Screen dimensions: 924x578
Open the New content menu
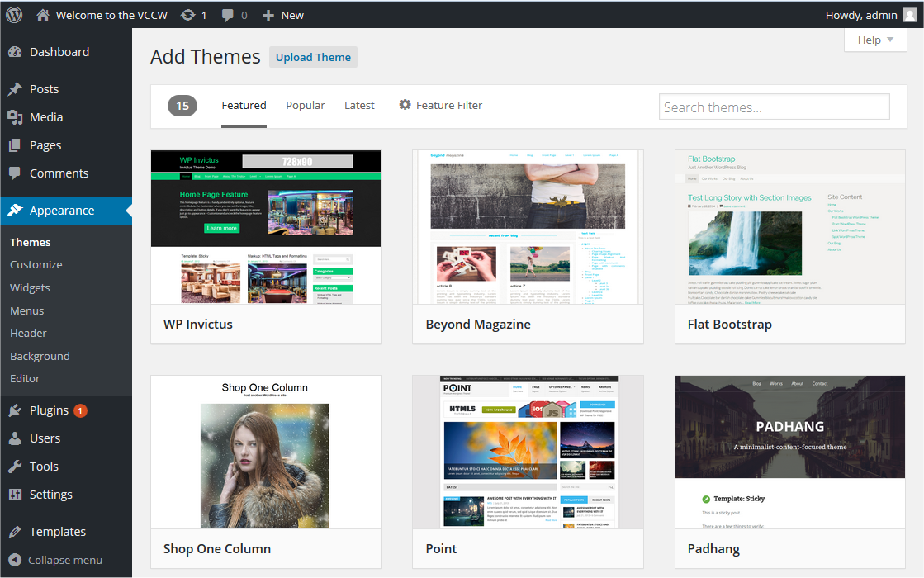tap(283, 15)
